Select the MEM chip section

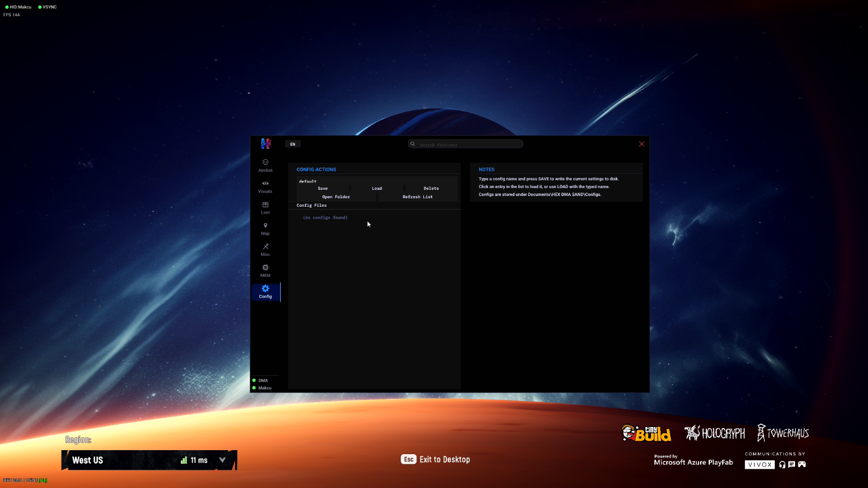[265, 271]
